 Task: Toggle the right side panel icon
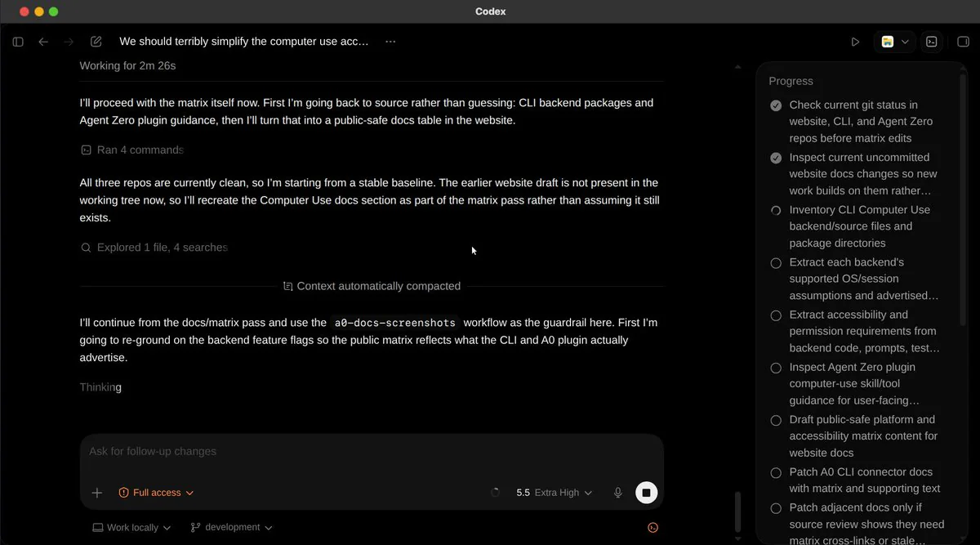click(962, 42)
